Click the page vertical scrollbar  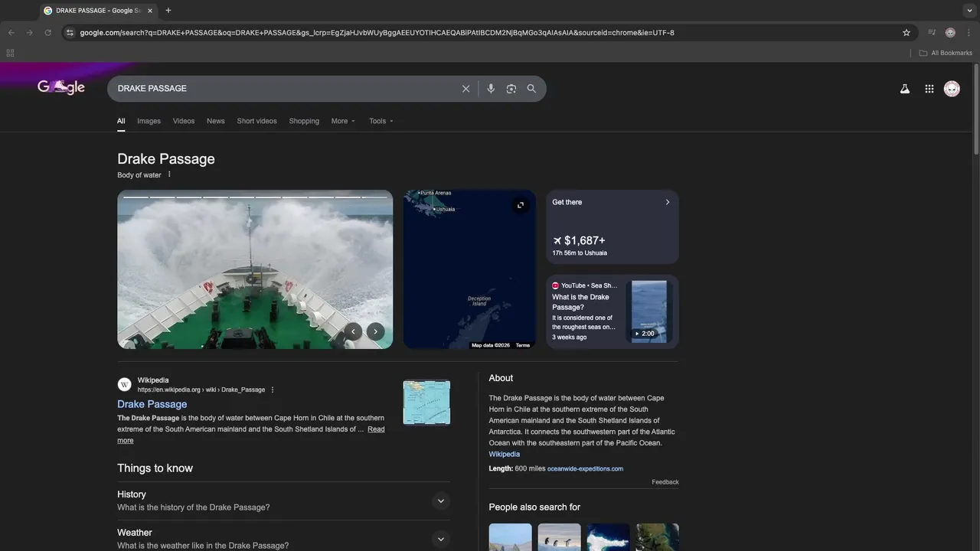976,109
